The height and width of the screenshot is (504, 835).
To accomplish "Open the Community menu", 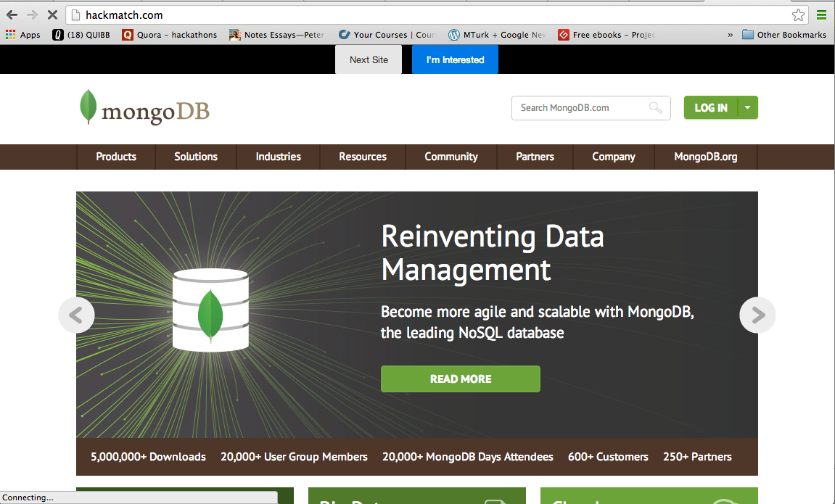I will pos(451,157).
